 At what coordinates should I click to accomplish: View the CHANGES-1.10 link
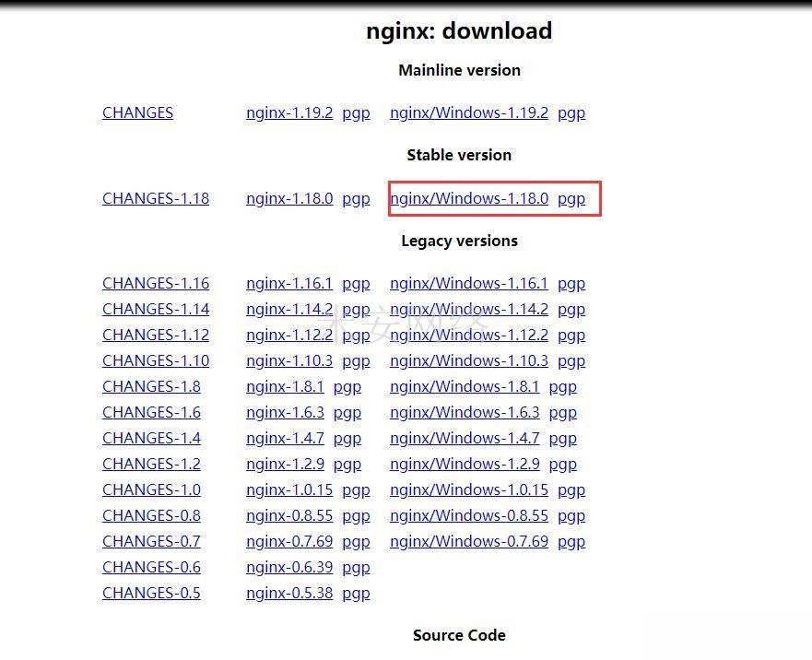point(156,360)
